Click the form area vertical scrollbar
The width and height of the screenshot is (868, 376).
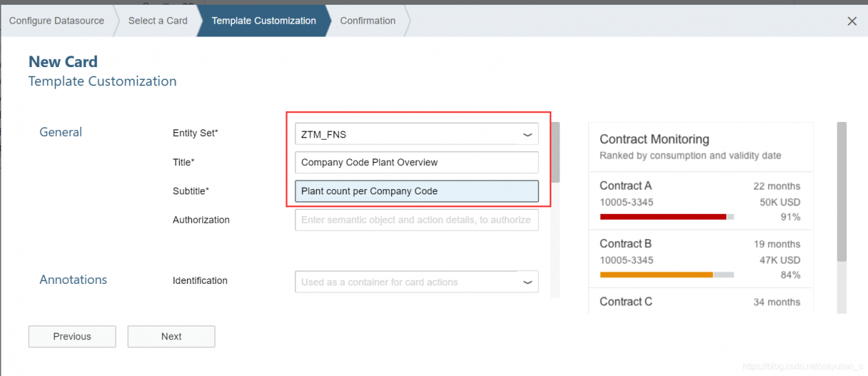point(555,152)
